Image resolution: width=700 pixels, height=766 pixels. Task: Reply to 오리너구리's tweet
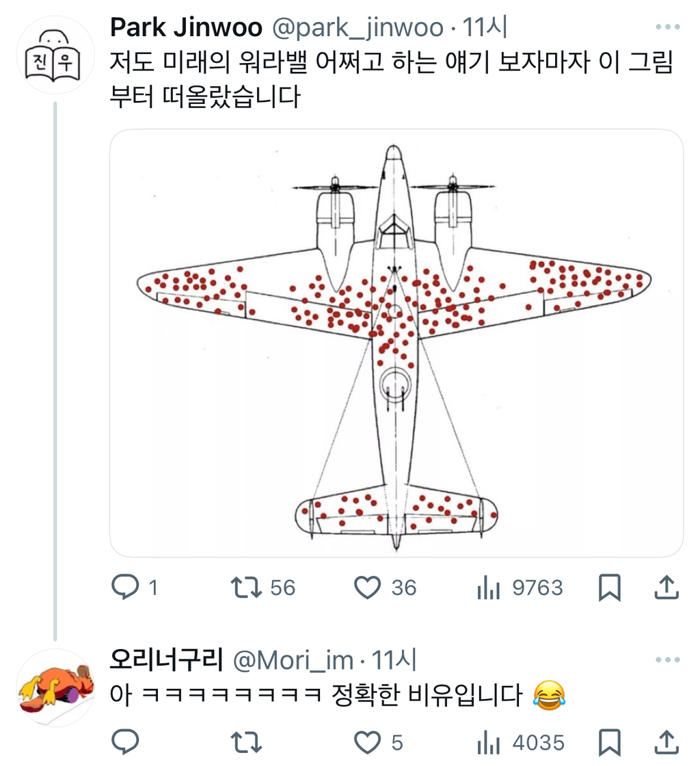tap(124, 742)
